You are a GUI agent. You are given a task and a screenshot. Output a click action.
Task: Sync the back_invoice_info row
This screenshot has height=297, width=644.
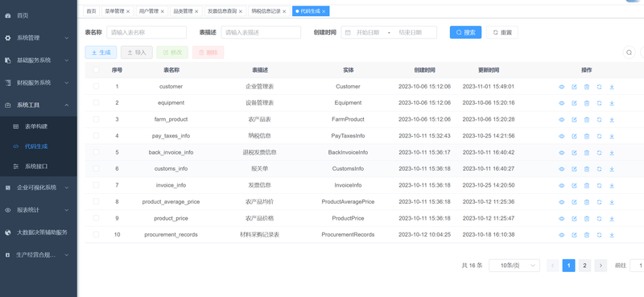pos(599,152)
